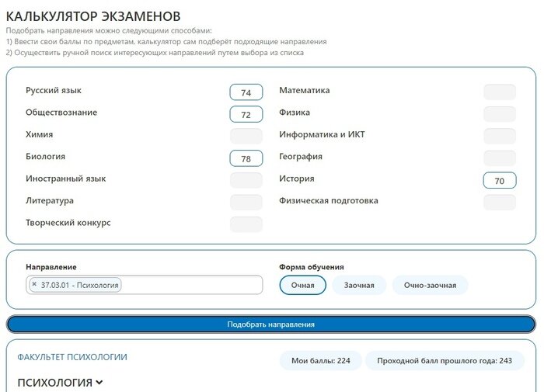Click the Мои баллы: 224 badge
544x392 pixels.
(320, 360)
